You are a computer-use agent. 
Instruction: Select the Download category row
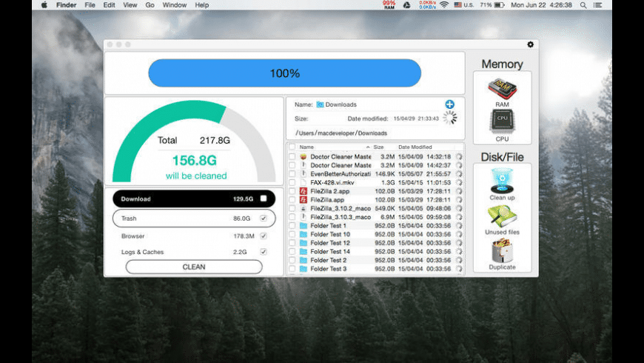point(194,199)
